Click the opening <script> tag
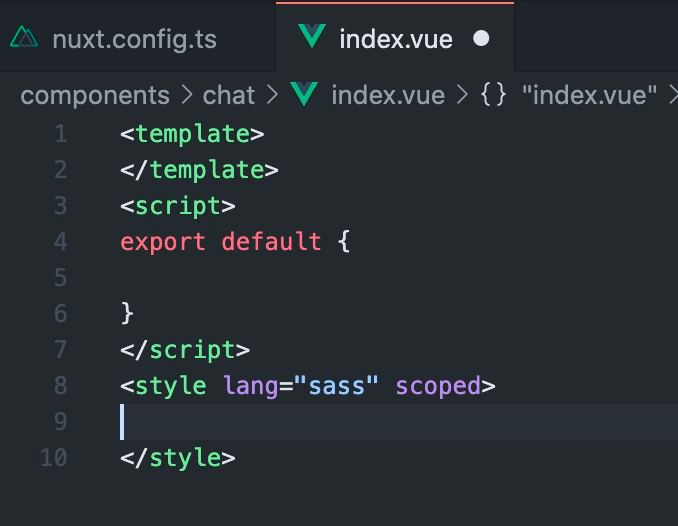The image size is (678, 526). click(178, 206)
